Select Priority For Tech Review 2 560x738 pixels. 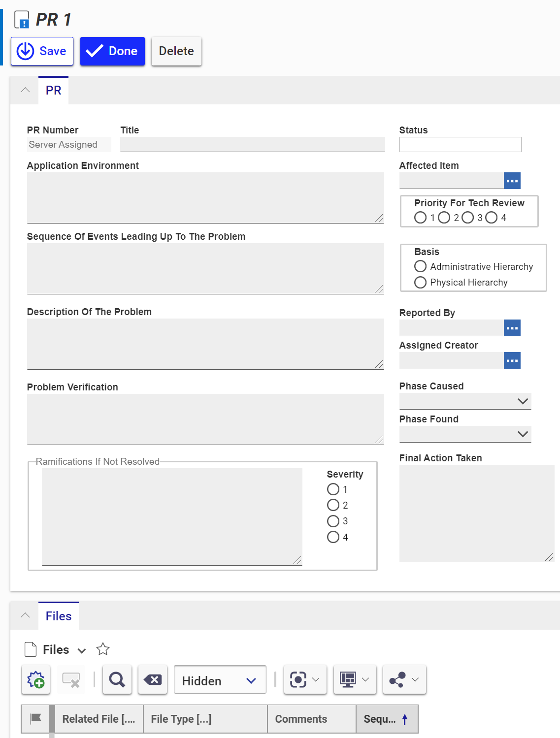click(444, 218)
